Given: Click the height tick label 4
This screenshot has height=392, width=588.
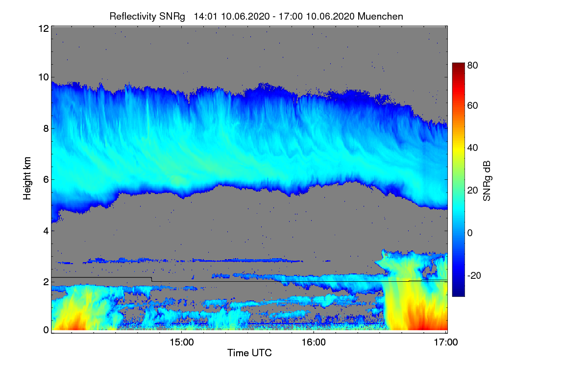Looking at the screenshot, I should 46,230.
